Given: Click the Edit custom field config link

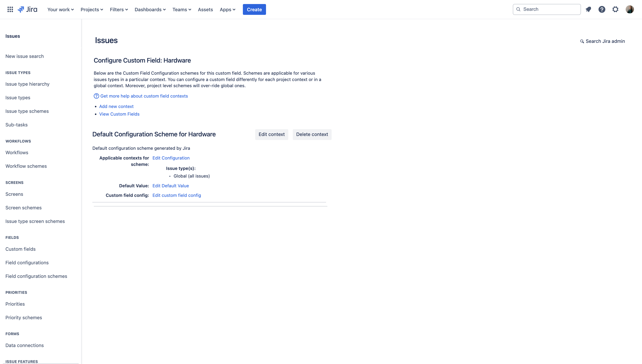Looking at the screenshot, I should pos(176,195).
